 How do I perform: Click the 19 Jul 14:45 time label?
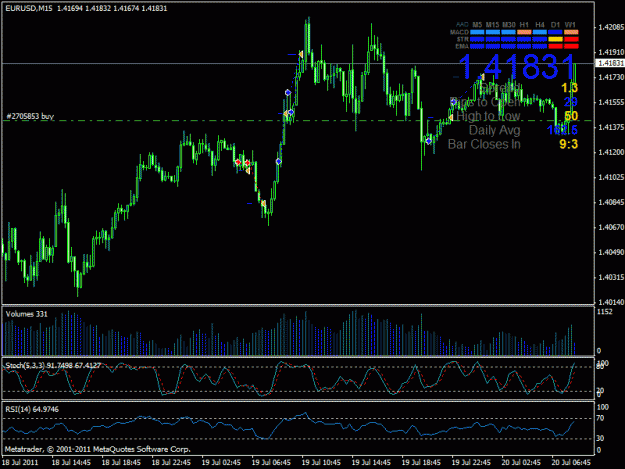click(x=371, y=462)
